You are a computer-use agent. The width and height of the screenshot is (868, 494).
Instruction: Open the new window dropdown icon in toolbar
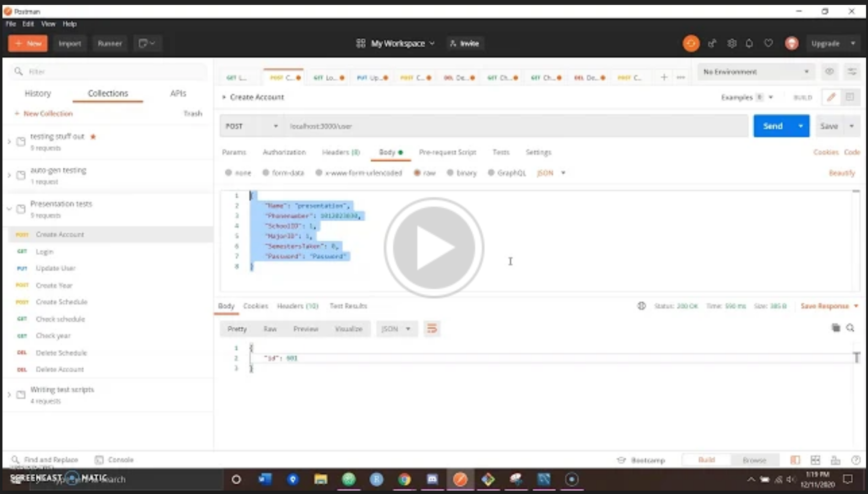(x=147, y=43)
